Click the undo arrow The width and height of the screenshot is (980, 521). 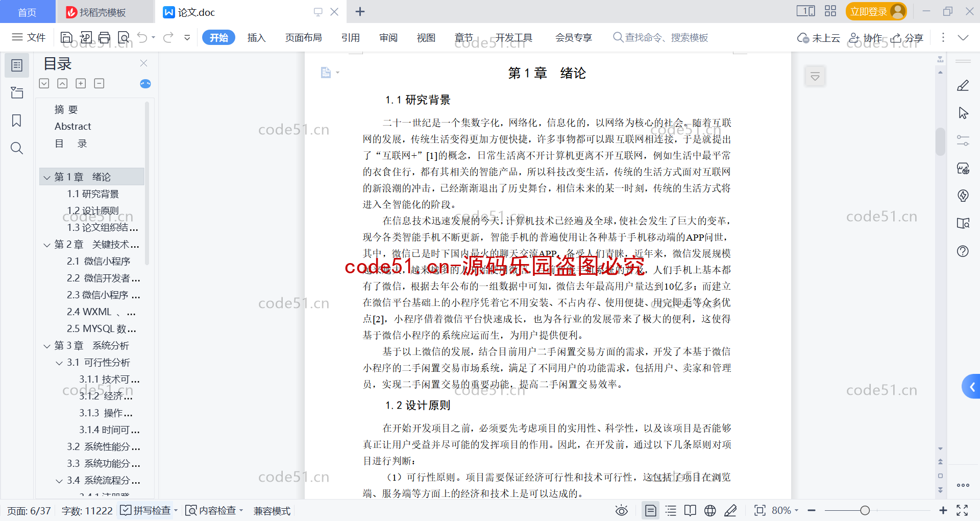tap(142, 37)
